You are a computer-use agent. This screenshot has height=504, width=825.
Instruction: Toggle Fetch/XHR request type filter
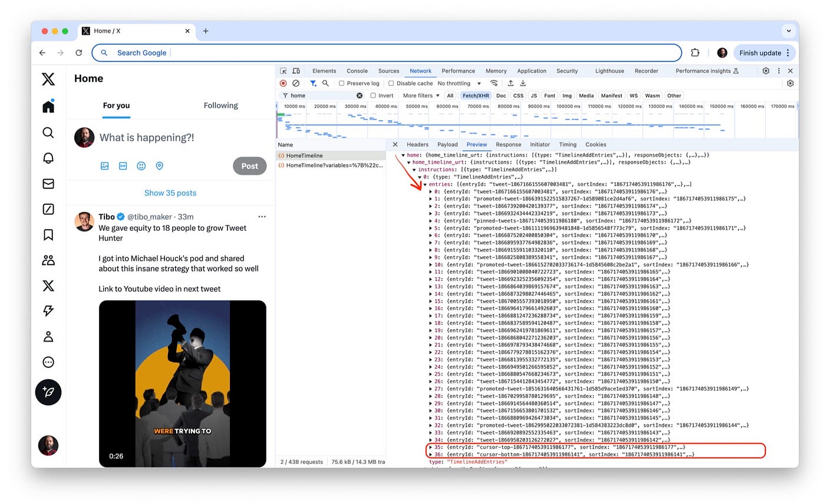[476, 95]
